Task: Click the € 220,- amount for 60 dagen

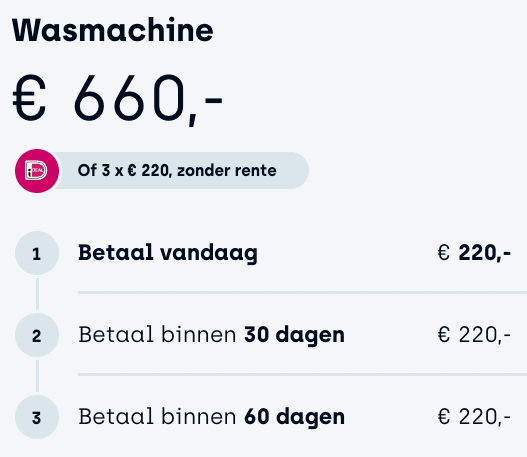Action: point(474,417)
